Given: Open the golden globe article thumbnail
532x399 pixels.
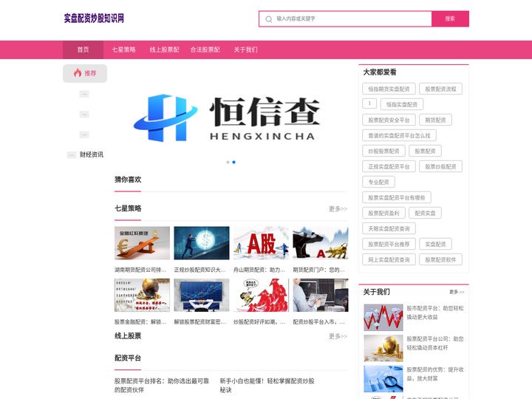Looking at the screenshot, I should pyautogui.click(x=142, y=295).
